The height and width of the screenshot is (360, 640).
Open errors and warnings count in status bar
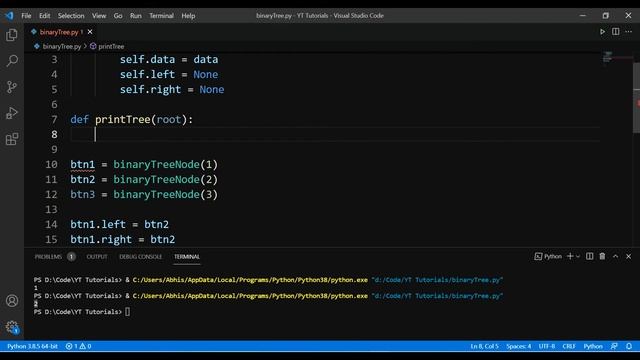[78, 346]
